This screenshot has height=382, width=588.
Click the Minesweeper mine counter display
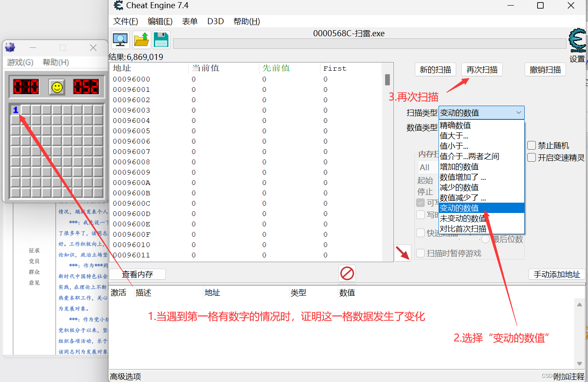[26, 87]
